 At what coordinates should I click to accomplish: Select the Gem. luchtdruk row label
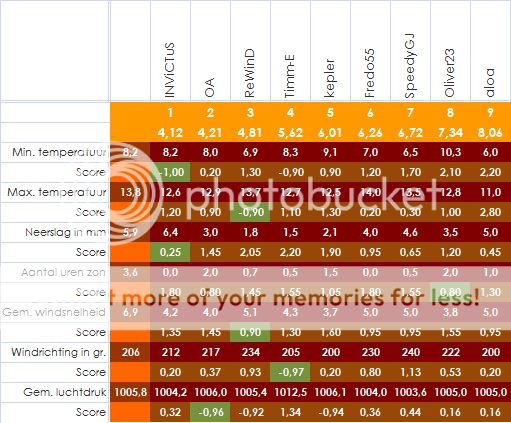pos(65,392)
